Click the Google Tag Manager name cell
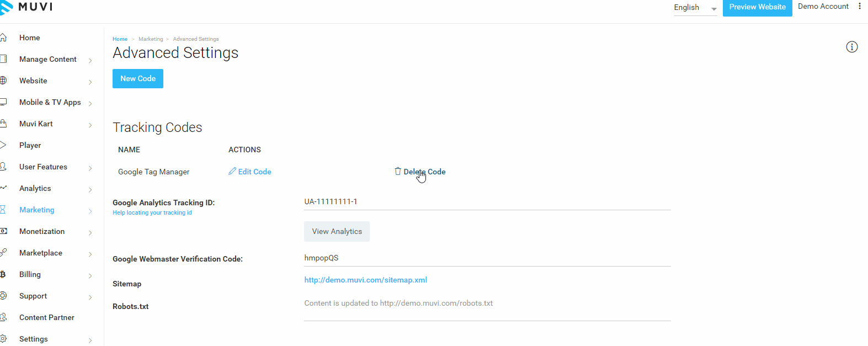Viewport: 868px width, 346px height. 153,172
